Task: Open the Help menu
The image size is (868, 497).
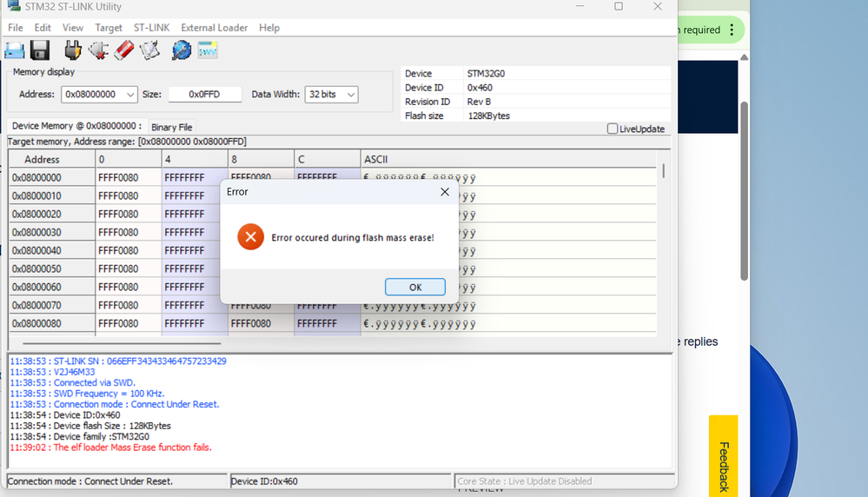Action: click(x=269, y=28)
